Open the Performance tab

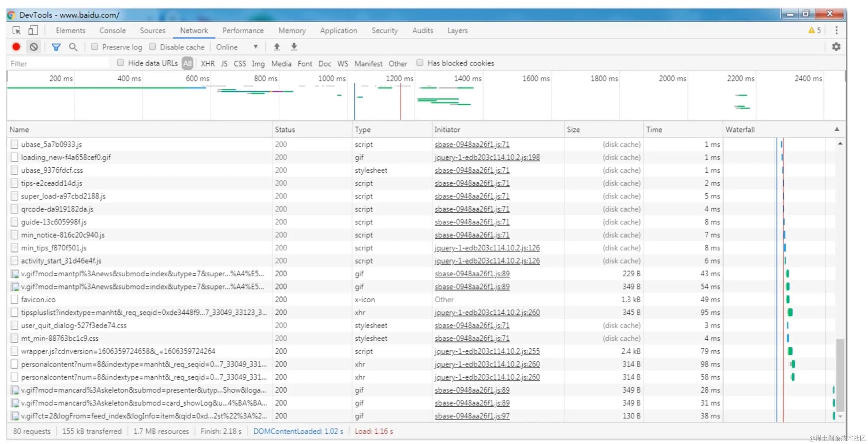click(x=243, y=31)
